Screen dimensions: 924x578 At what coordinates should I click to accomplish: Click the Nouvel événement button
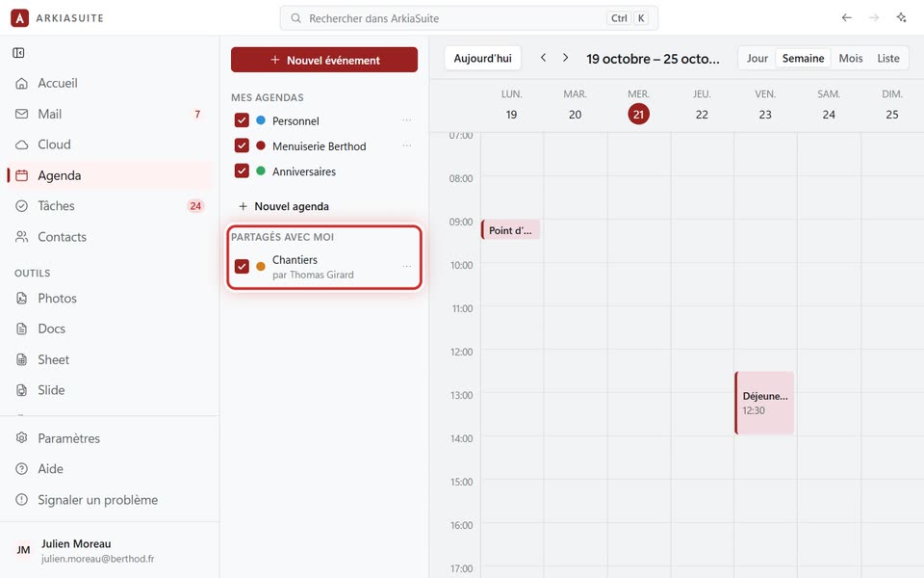coord(324,60)
